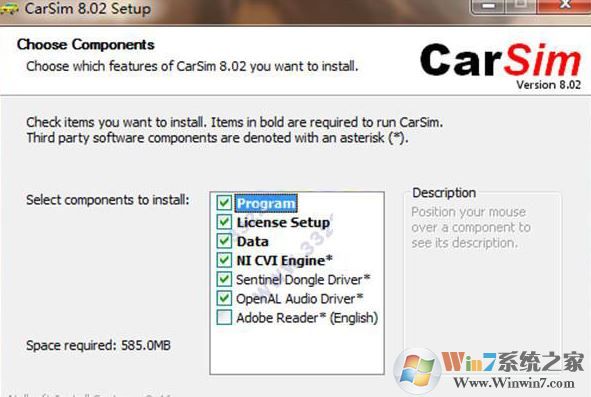Click the Select components to install label
Viewport: 591px width, 397px height.
click(x=108, y=200)
